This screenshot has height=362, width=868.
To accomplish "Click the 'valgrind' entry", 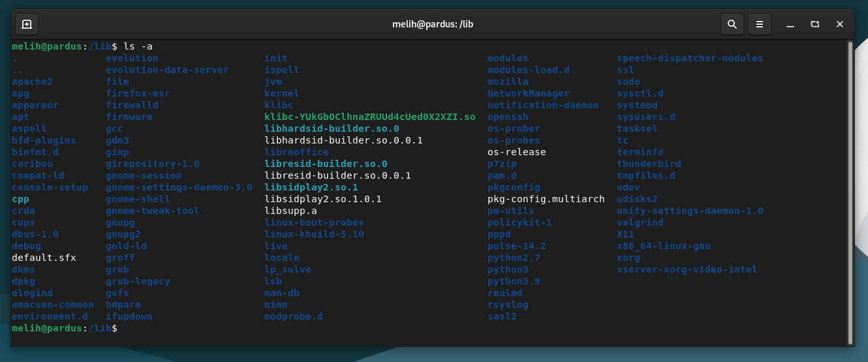I will pyautogui.click(x=640, y=222).
